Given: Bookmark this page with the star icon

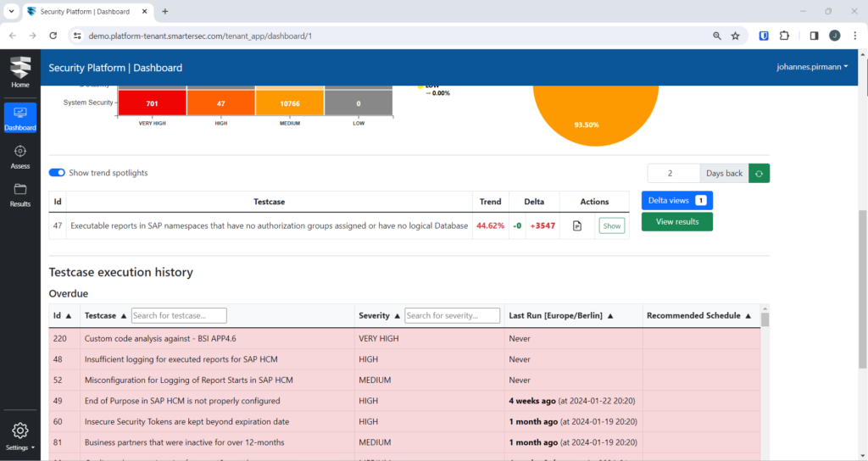Looking at the screenshot, I should pyautogui.click(x=735, y=36).
